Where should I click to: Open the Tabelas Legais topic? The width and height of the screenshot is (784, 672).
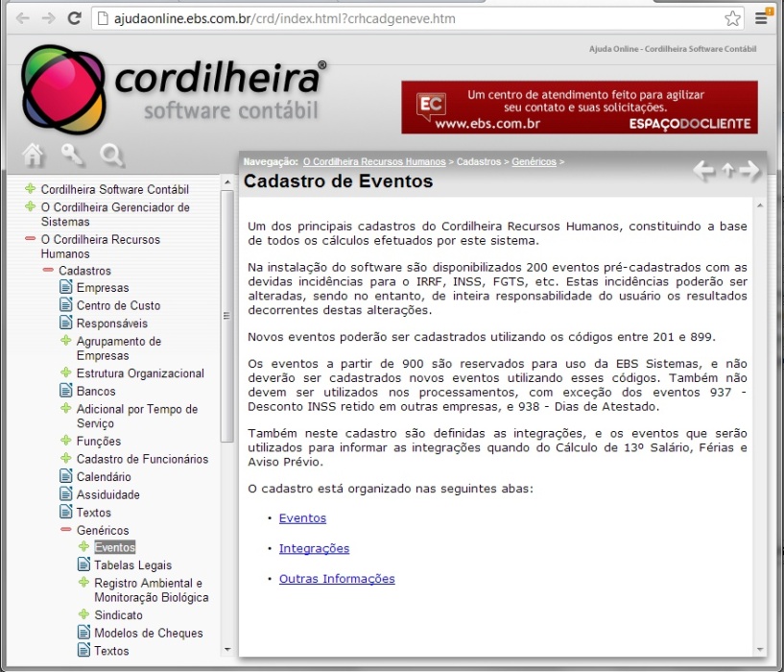pos(133,565)
